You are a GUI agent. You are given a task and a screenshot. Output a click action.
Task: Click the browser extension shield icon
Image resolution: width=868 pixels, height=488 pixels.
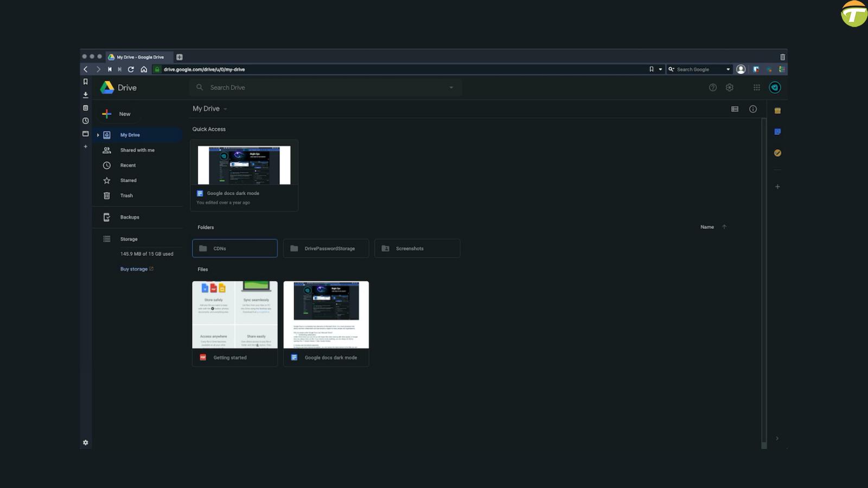pyautogui.click(x=756, y=69)
